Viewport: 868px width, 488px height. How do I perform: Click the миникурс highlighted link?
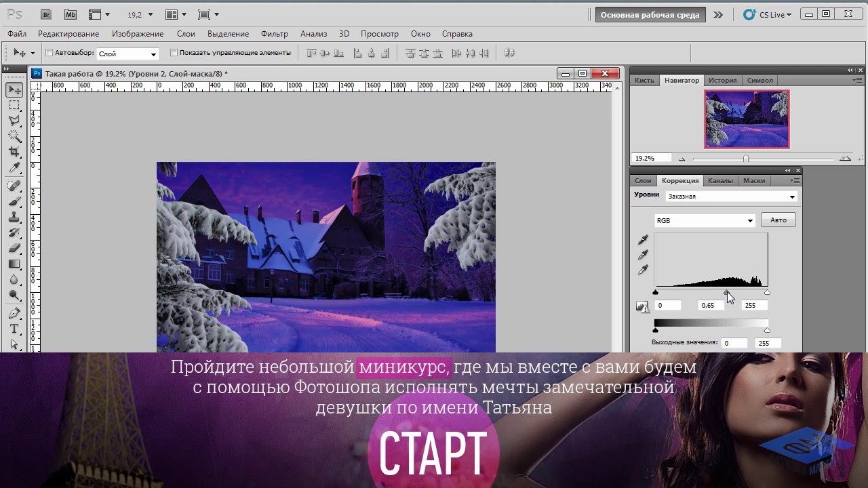[x=403, y=367]
